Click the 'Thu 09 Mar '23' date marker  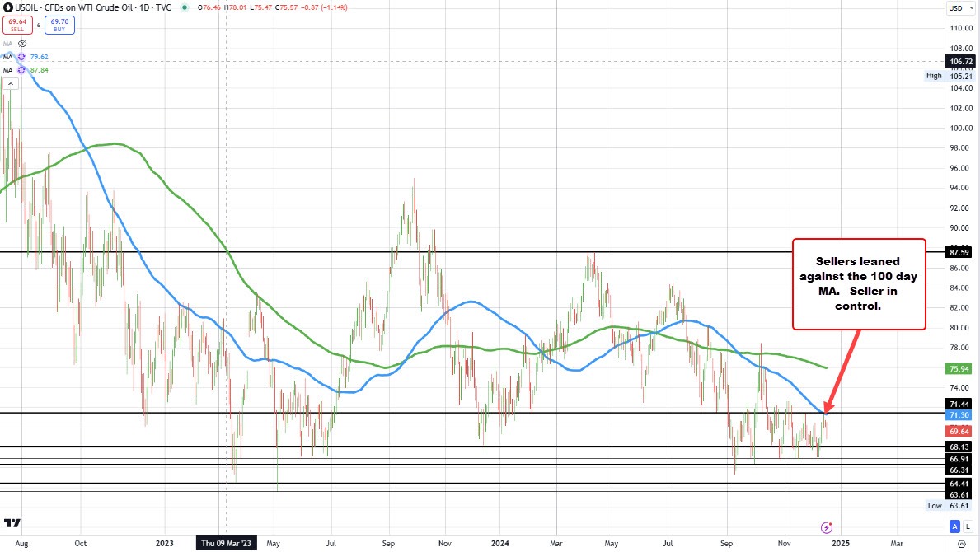[225, 544]
